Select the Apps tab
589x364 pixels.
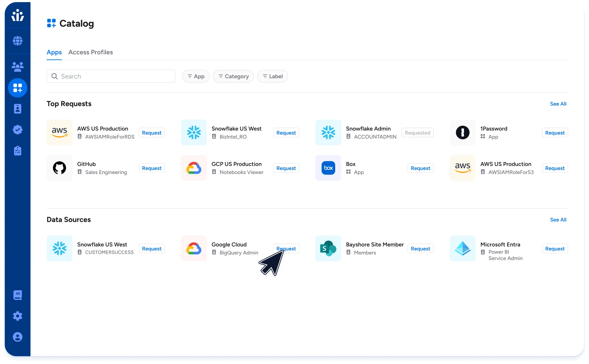coord(54,52)
